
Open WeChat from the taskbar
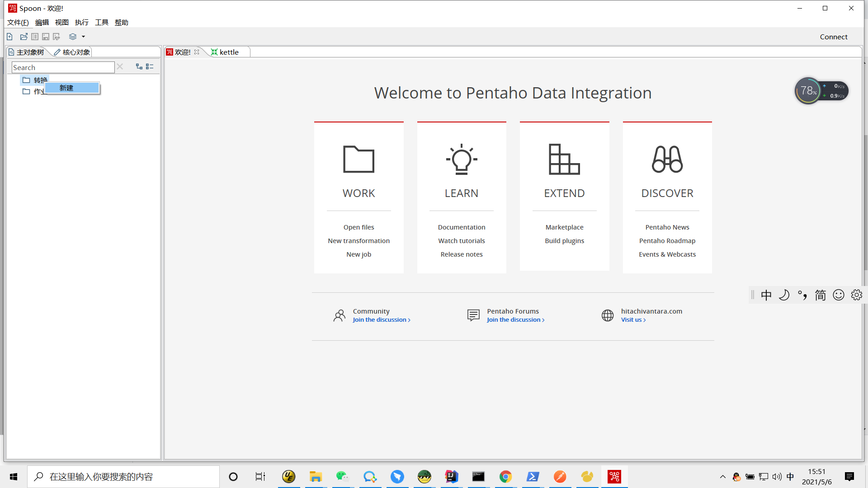click(343, 477)
